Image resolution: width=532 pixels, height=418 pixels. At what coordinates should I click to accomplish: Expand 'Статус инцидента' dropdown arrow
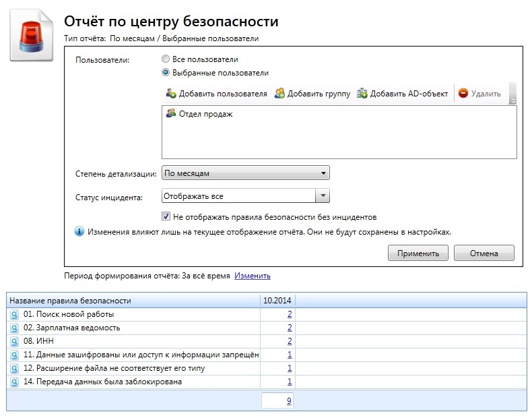tap(323, 196)
